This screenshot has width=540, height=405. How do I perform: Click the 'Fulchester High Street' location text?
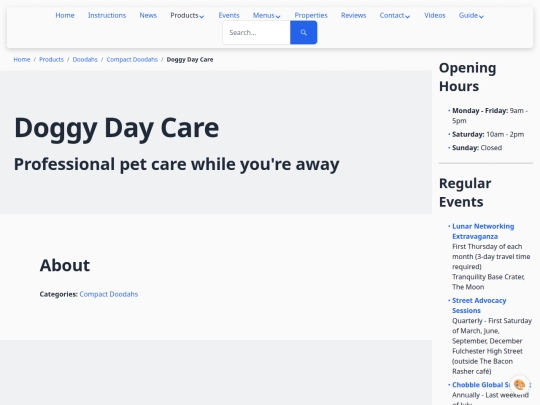[487, 351]
